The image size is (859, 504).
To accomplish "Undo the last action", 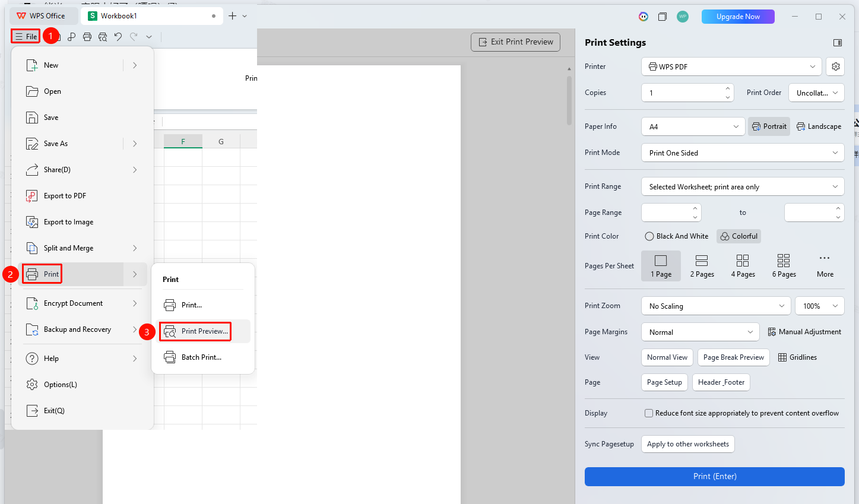I will [x=118, y=37].
